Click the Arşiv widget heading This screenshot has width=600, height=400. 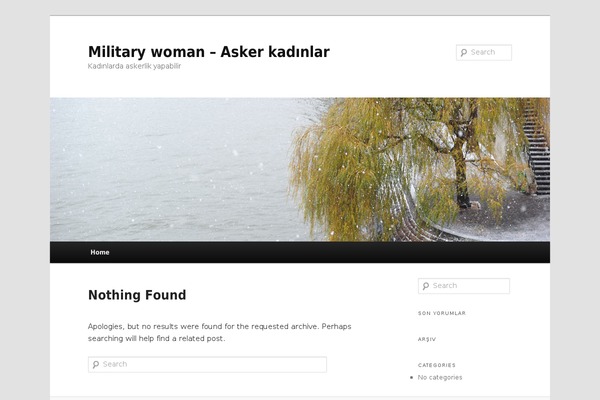[427, 339]
